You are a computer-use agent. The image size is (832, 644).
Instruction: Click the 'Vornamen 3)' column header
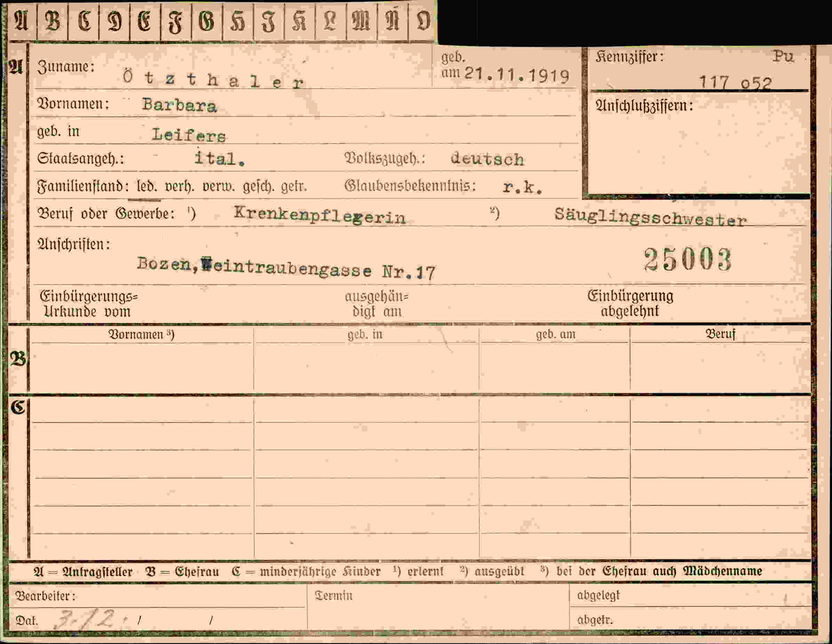pyautogui.click(x=142, y=335)
